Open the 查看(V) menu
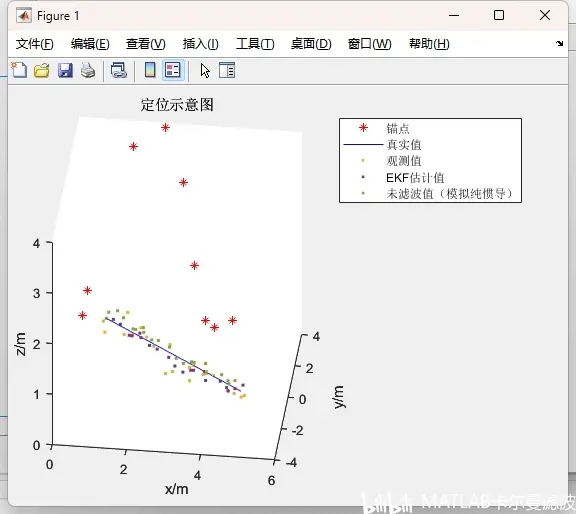 (145, 44)
